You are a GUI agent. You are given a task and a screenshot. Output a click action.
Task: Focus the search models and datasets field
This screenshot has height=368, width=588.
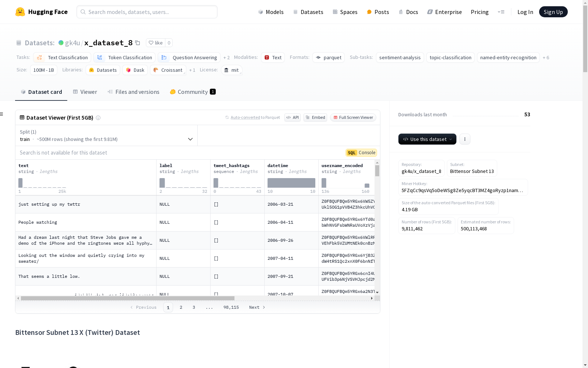tap(147, 12)
